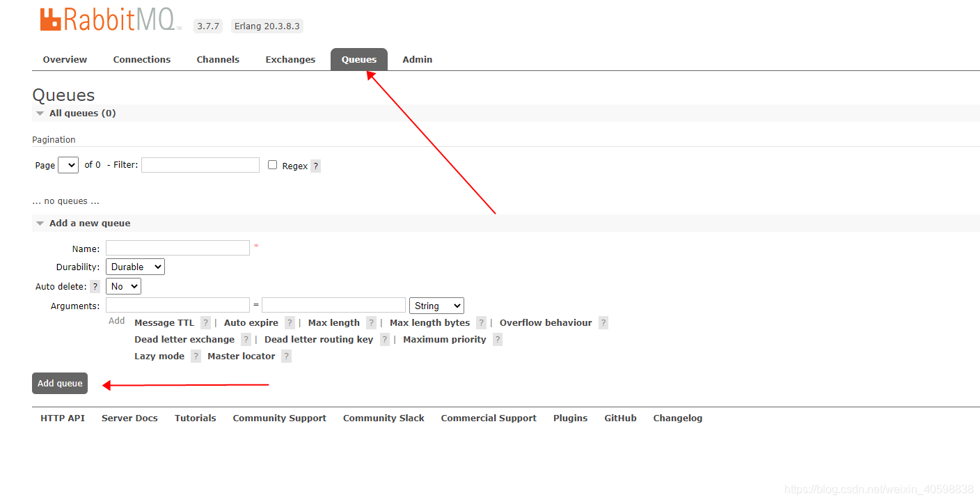This screenshot has height=502, width=980.
Task: Open the argument type String dropdown
Action: (436, 306)
